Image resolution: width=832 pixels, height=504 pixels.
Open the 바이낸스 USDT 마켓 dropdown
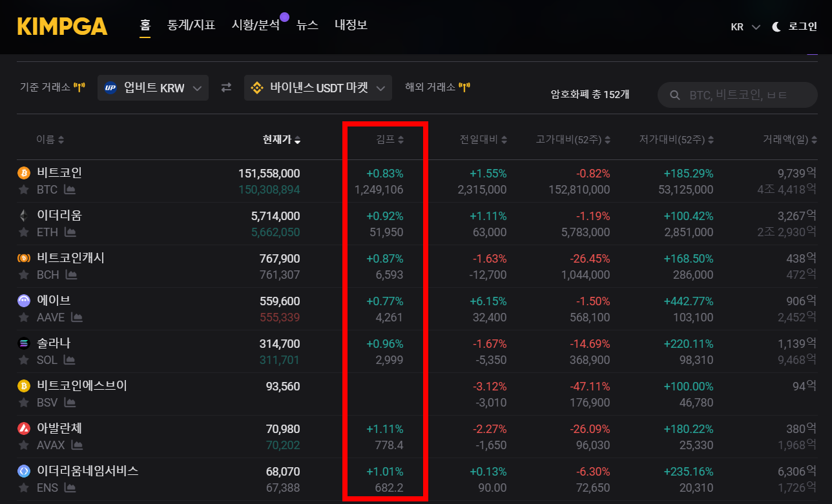tap(318, 88)
